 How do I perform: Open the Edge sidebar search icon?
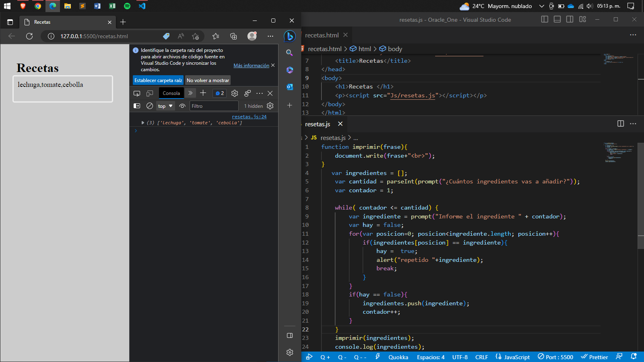click(289, 53)
